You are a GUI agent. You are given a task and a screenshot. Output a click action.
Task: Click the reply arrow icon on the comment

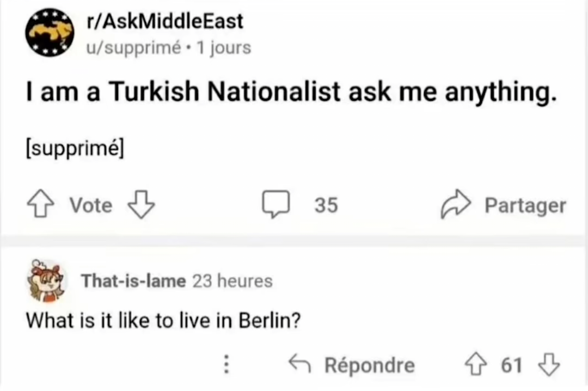coord(299,364)
